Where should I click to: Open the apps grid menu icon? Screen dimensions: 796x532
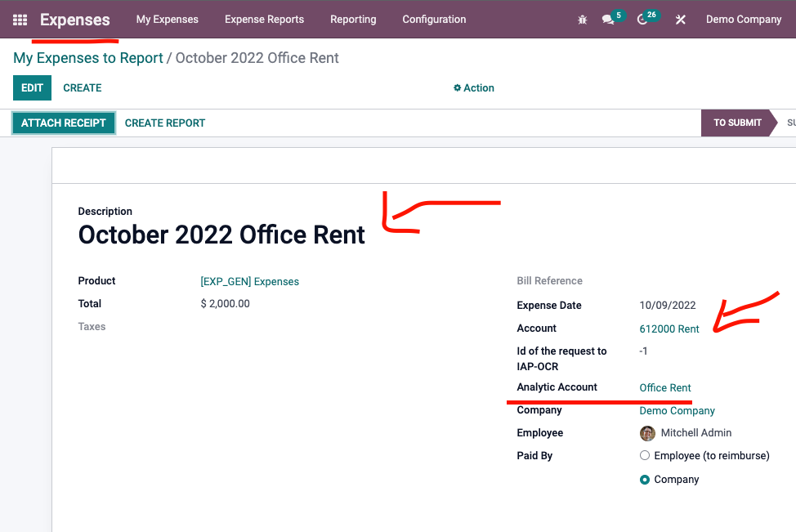[x=20, y=20]
